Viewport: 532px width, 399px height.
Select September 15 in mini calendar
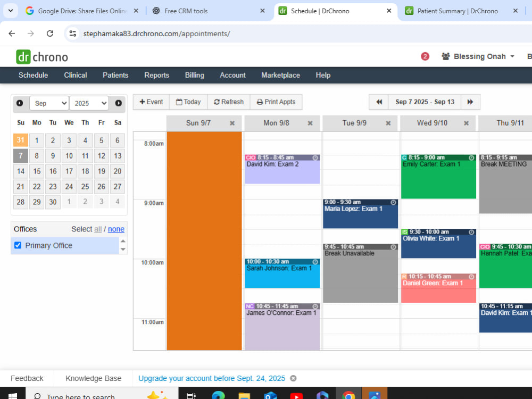click(37, 171)
